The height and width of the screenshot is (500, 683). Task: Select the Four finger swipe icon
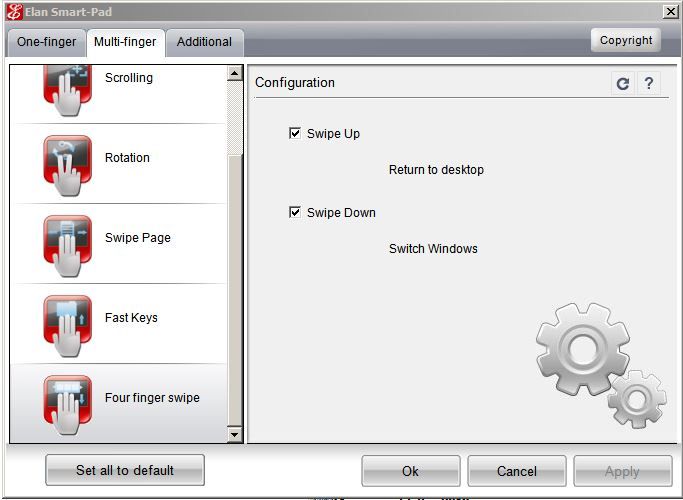[68, 405]
